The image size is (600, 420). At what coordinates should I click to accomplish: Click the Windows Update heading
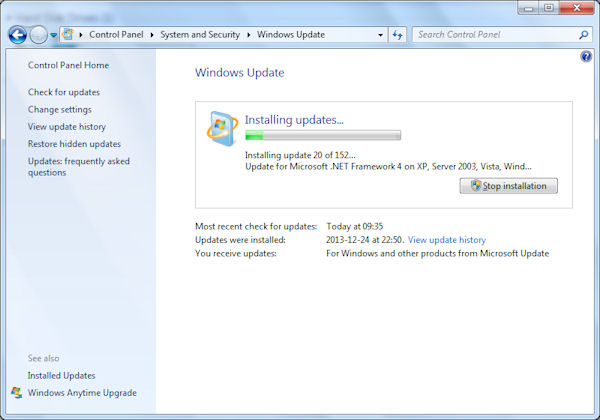pyautogui.click(x=240, y=73)
